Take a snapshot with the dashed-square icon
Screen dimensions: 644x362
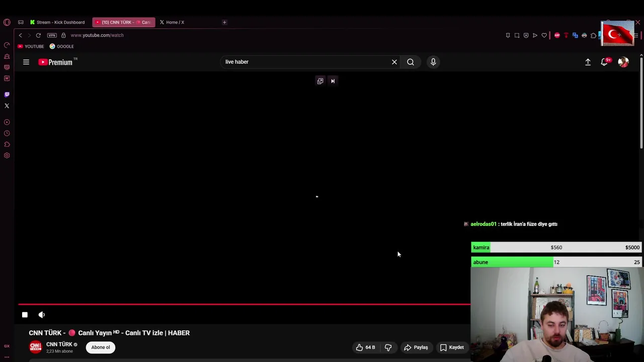517,35
